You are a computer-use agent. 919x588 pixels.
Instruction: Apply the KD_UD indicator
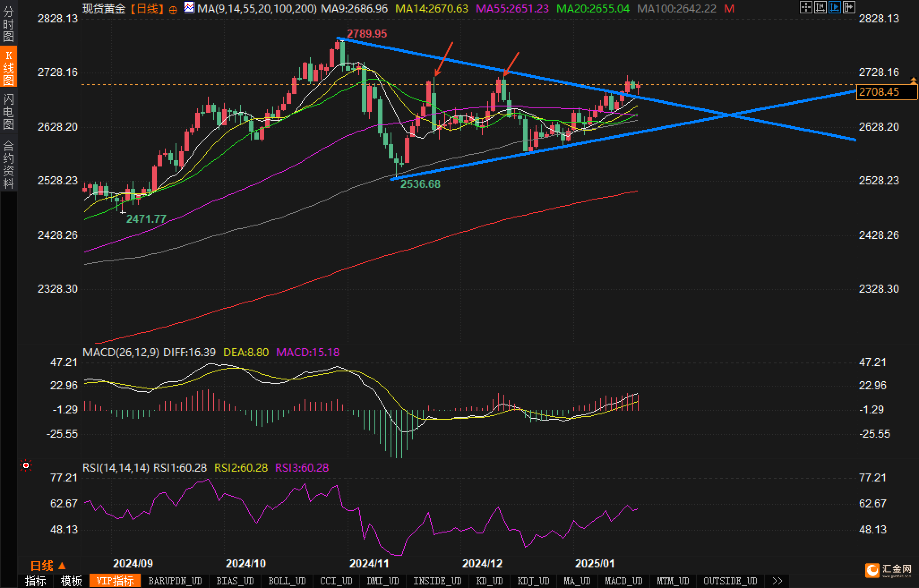(x=489, y=581)
